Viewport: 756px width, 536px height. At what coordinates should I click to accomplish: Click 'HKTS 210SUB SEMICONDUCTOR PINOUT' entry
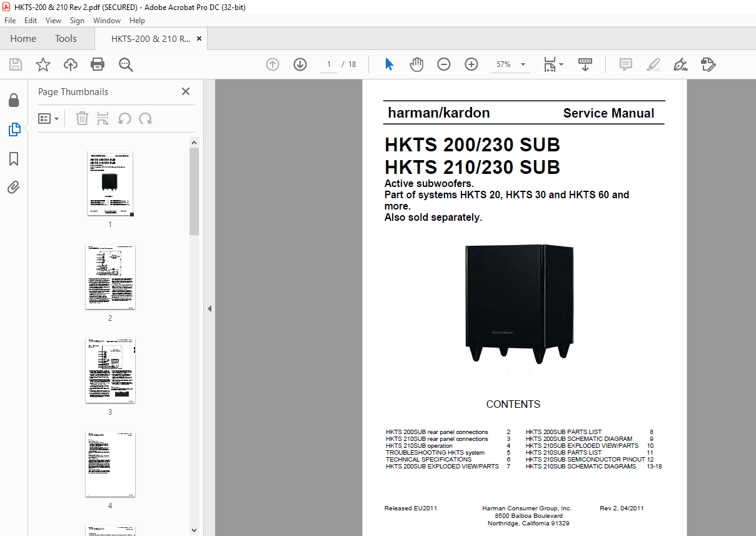[x=585, y=460]
